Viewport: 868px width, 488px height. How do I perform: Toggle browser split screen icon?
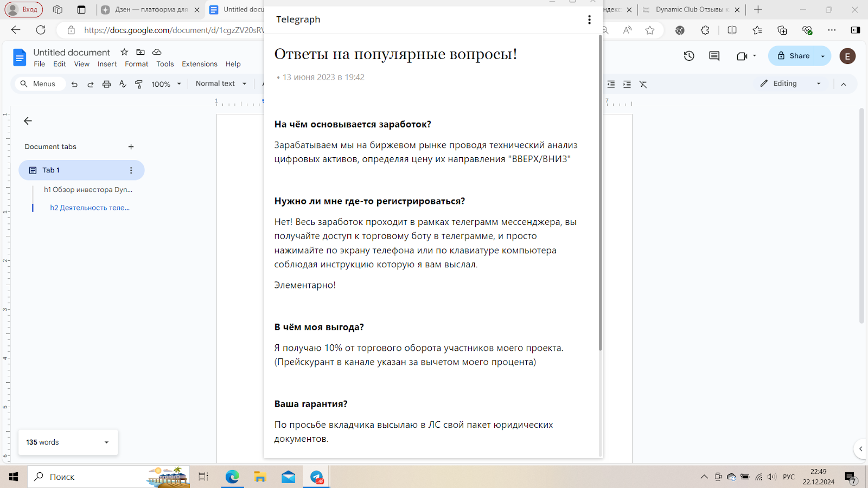tap(732, 30)
